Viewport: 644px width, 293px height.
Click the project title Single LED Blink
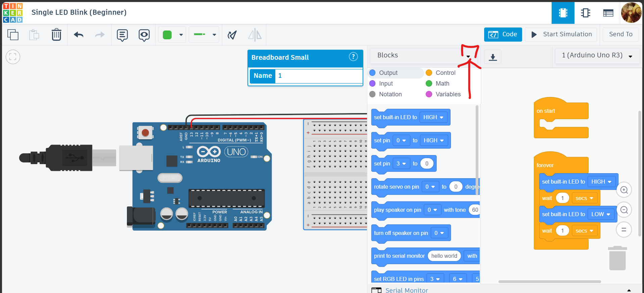coord(79,12)
